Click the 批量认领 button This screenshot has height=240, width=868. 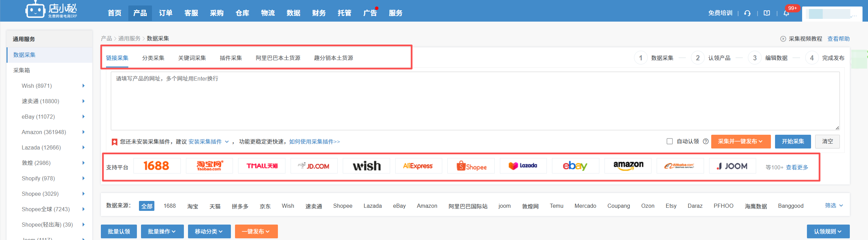[x=119, y=231]
